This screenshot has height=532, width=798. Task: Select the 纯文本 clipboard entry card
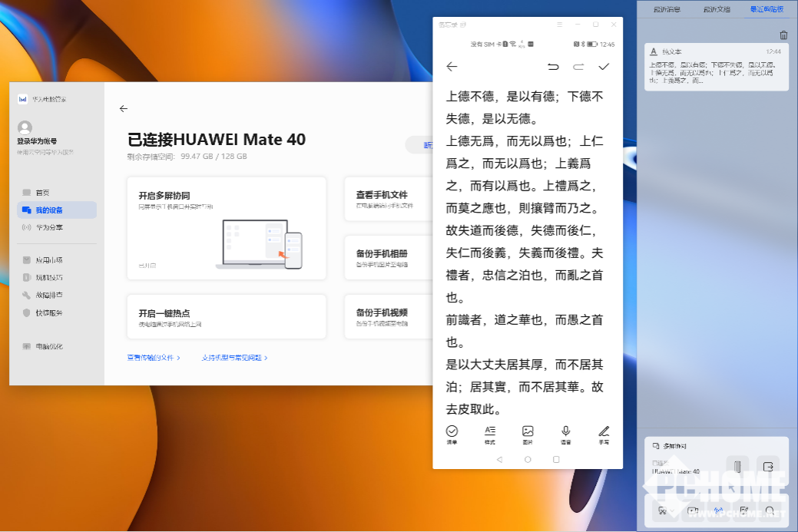pos(716,67)
